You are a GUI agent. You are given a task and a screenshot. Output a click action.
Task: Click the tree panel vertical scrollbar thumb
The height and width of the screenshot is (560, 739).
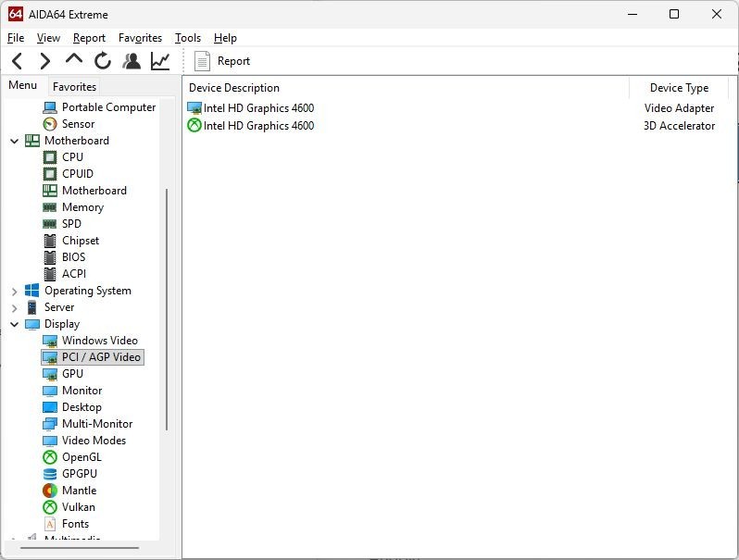click(167, 309)
